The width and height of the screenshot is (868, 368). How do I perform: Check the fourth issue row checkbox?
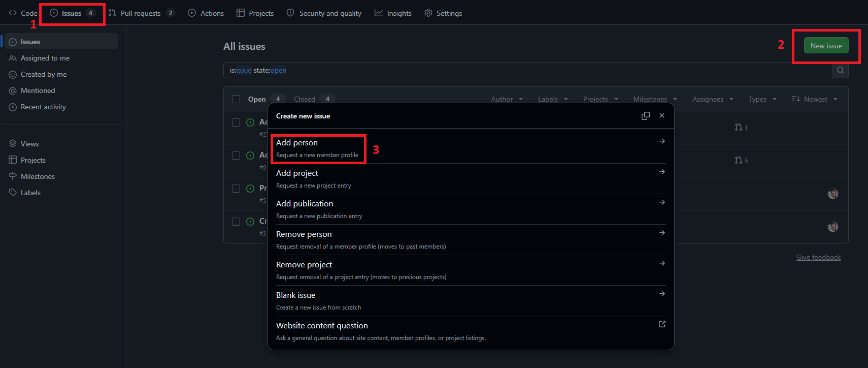236,222
